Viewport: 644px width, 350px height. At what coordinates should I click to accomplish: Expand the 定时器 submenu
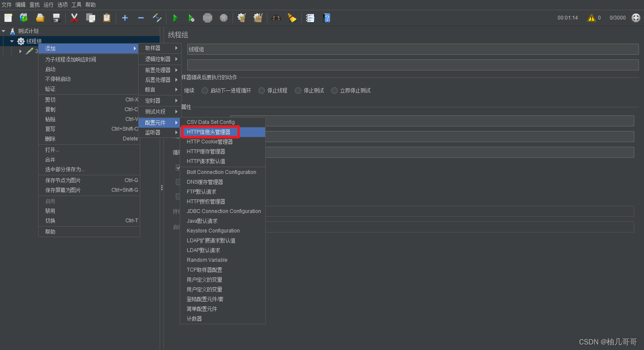pyautogui.click(x=159, y=101)
